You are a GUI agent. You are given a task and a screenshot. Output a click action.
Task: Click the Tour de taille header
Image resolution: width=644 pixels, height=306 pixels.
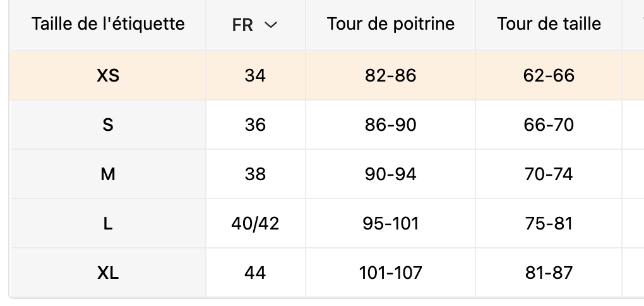[549, 24]
